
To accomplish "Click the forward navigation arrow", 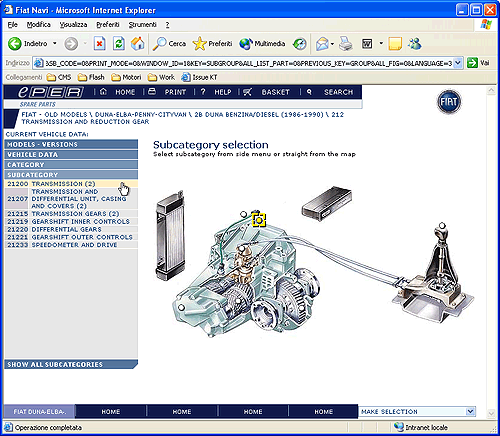I will click(x=71, y=44).
